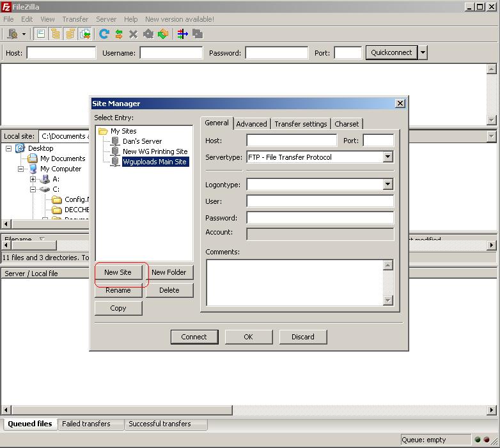Click the New Folder button
Viewport: 500px width, 448px height.
169,272
